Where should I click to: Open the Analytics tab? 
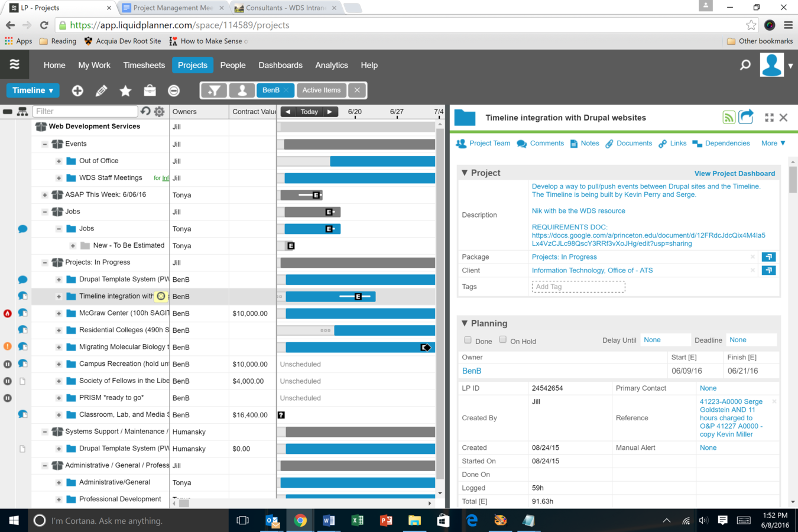(x=332, y=65)
